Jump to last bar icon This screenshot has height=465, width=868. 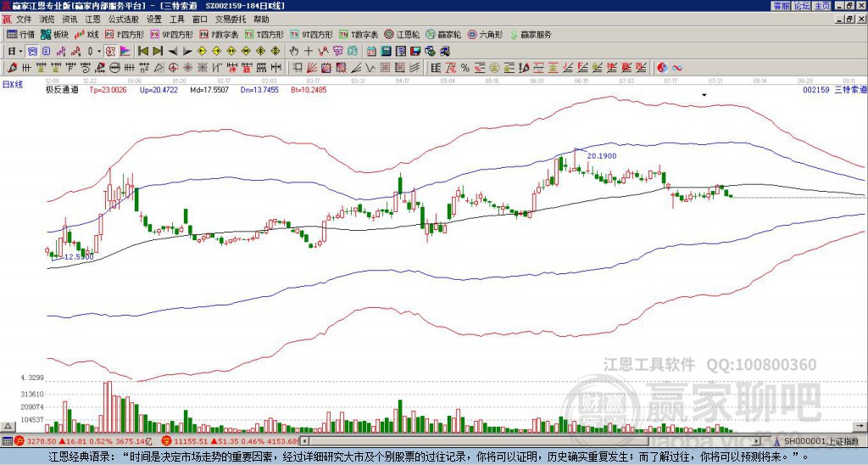[158, 52]
